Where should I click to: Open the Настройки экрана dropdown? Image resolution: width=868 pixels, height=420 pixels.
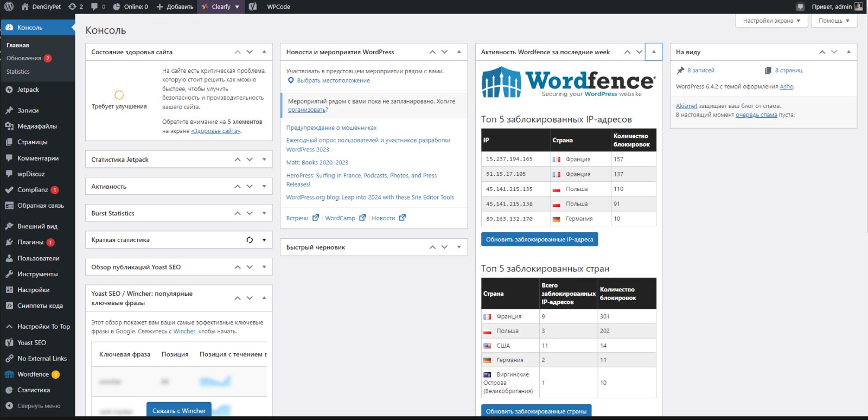[x=771, y=21]
